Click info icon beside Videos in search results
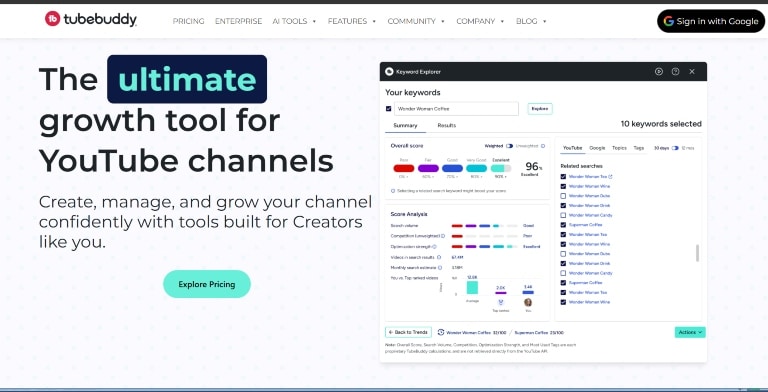Screen dimensions: 768x392 click(439, 257)
